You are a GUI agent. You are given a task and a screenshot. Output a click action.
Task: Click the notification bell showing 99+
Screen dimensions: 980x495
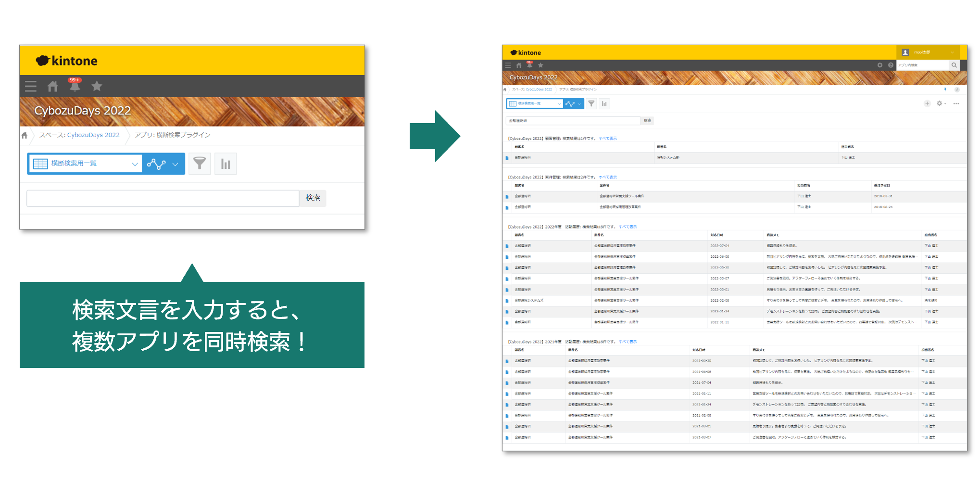tap(75, 86)
